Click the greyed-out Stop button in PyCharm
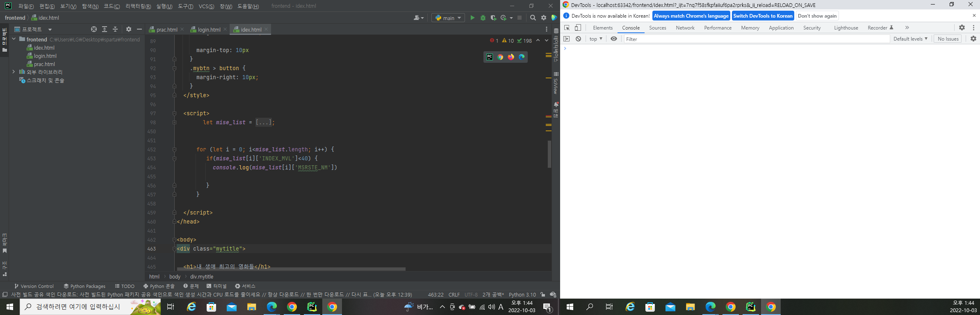 (520, 18)
